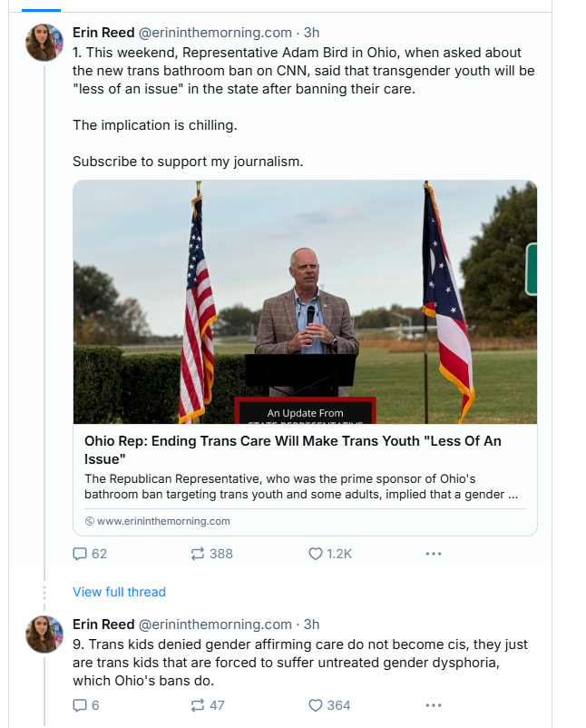Image resolution: width=586 pixels, height=728 pixels.
Task: Reply to post number 9
Action: coord(80,705)
